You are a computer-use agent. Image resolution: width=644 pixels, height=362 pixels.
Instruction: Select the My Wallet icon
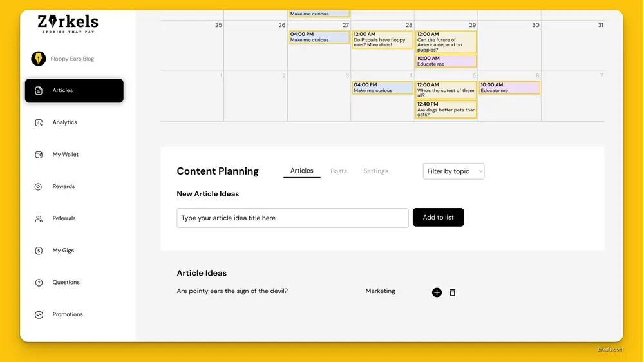click(x=39, y=155)
